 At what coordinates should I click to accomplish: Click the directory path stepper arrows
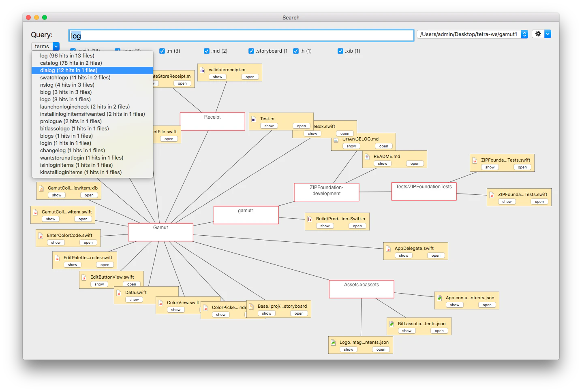[x=524, y=34]
